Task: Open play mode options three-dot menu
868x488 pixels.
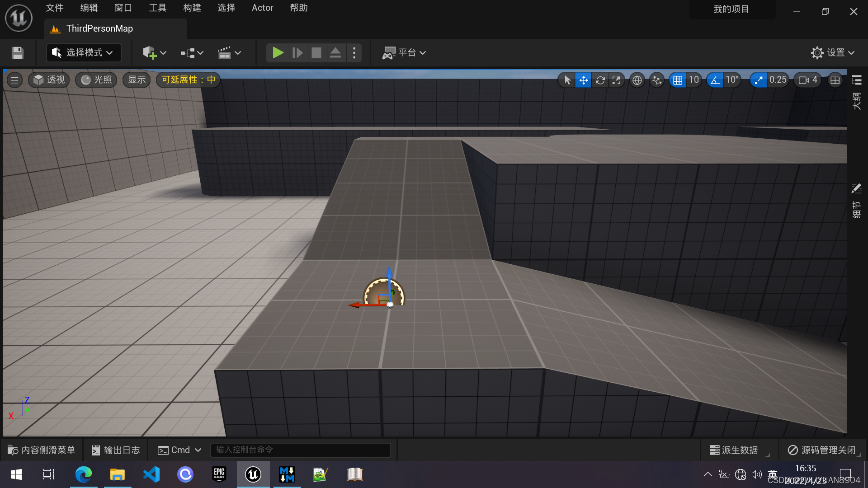Action: coord(354,53)
